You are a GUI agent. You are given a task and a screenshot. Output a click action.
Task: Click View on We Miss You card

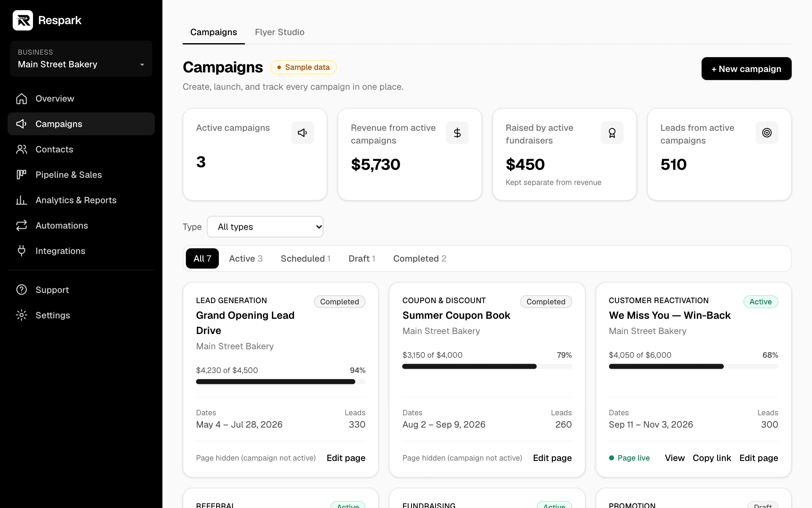675,458
